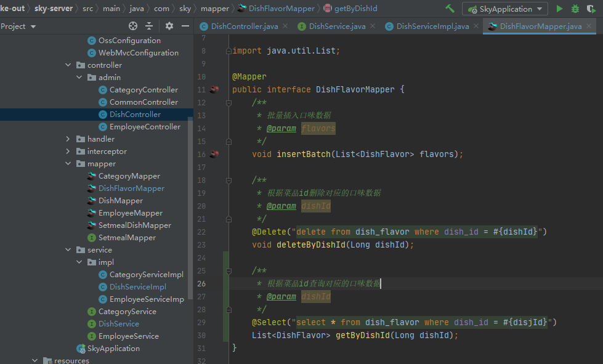Collapse all nodes in the Project panel
603x364 pixels.
tap(149, 26)
